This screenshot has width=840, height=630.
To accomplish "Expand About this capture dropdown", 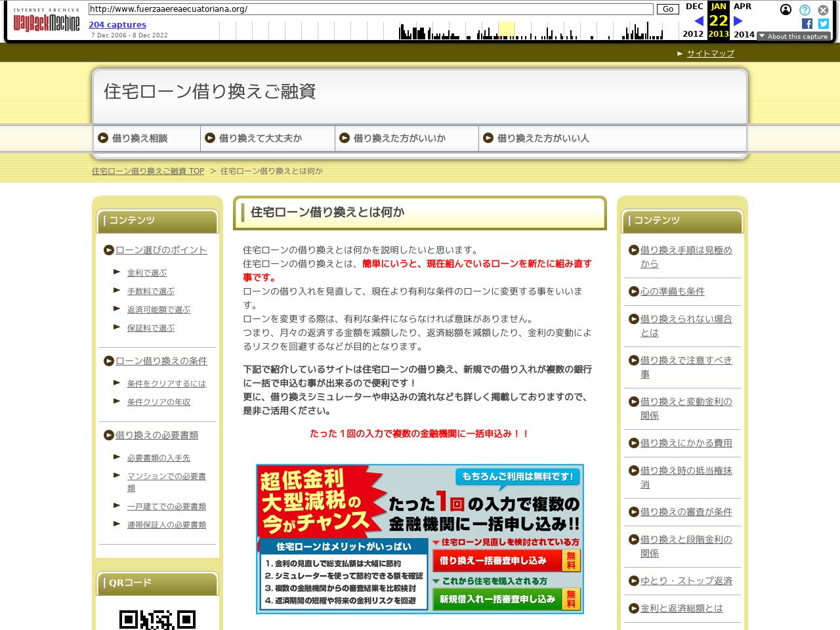I will point(793,37).
